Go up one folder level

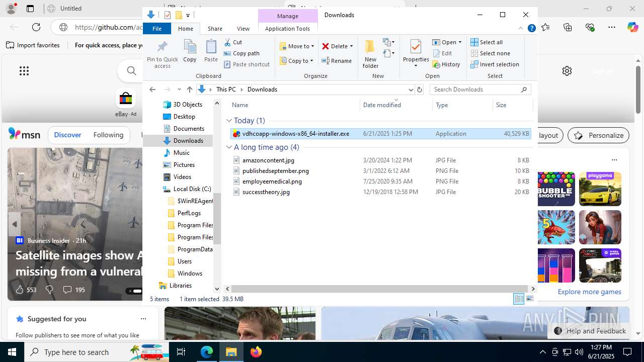[189, 89]
